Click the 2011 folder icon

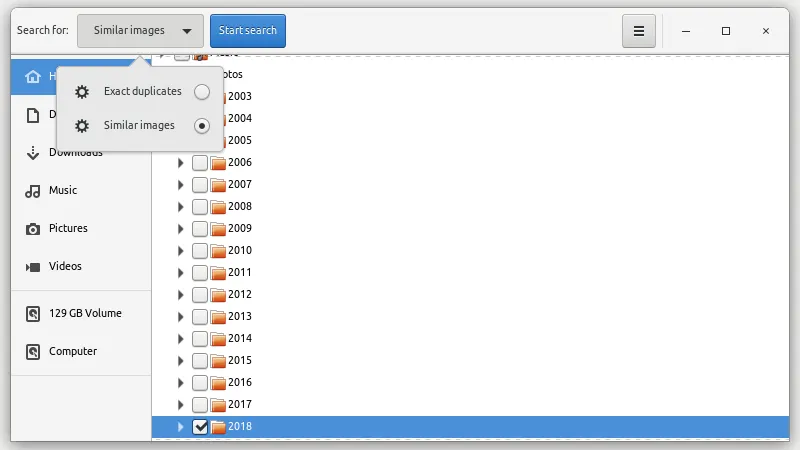click(x=218, y=273)
